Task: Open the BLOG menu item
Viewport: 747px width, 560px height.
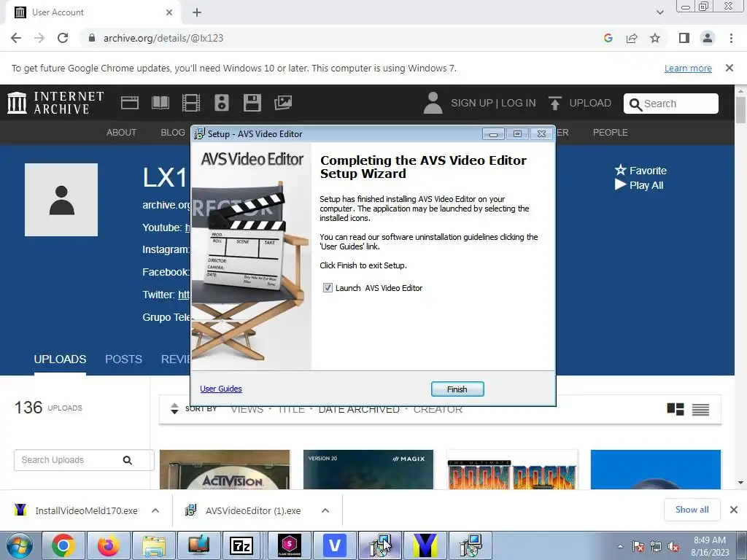Action: (173, 133)
